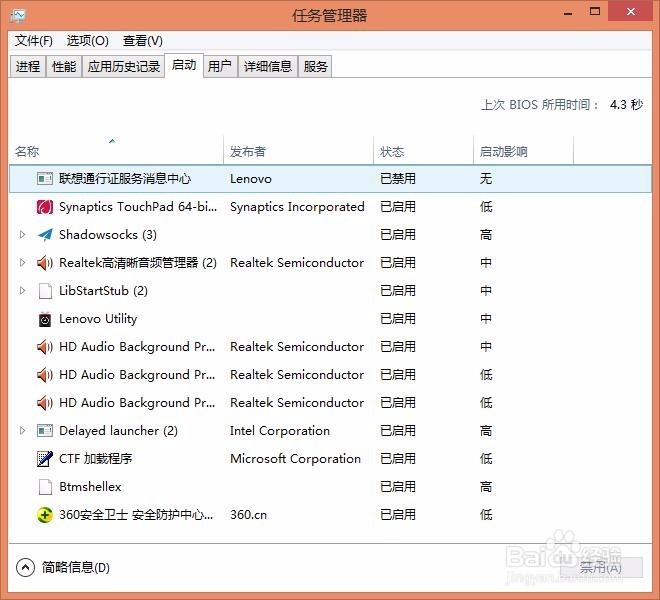Click the Lenovo Utility icon

click(45, 319)
